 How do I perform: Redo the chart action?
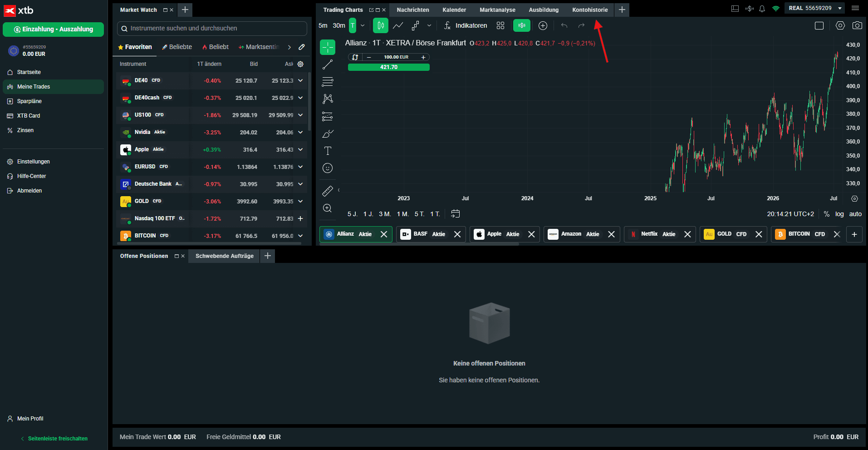(581, 25)
